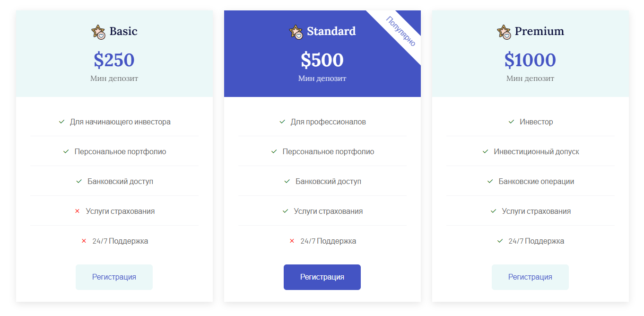Click the red cross beside Basic Услуги страхования
The height and width of the screenshot is (316, 644).
(78, 211)
